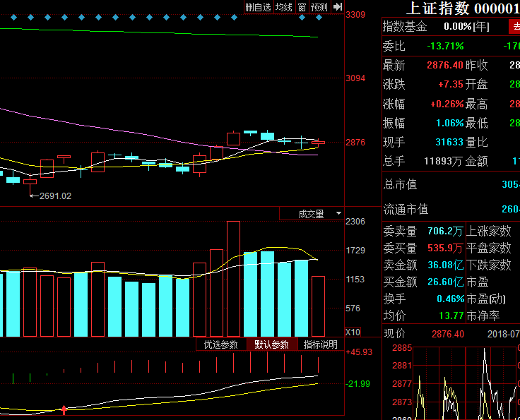
Task: Click the 3309 price axis label
Action: point(355,15)
